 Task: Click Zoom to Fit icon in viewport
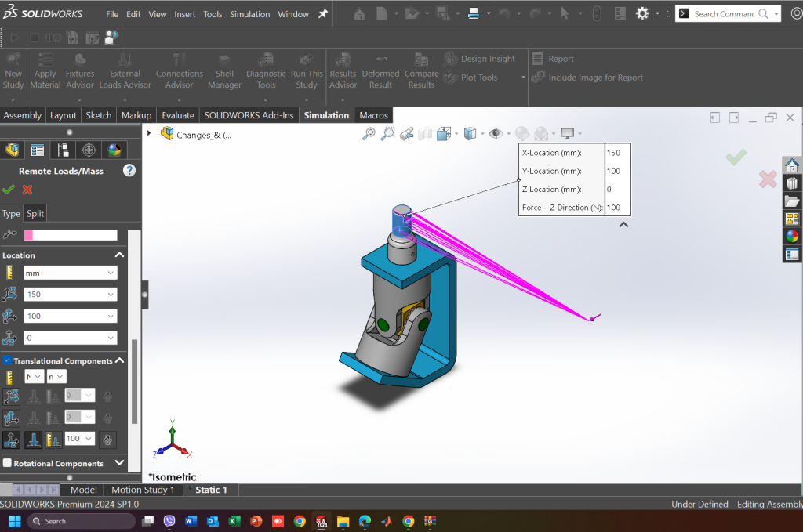369,134
